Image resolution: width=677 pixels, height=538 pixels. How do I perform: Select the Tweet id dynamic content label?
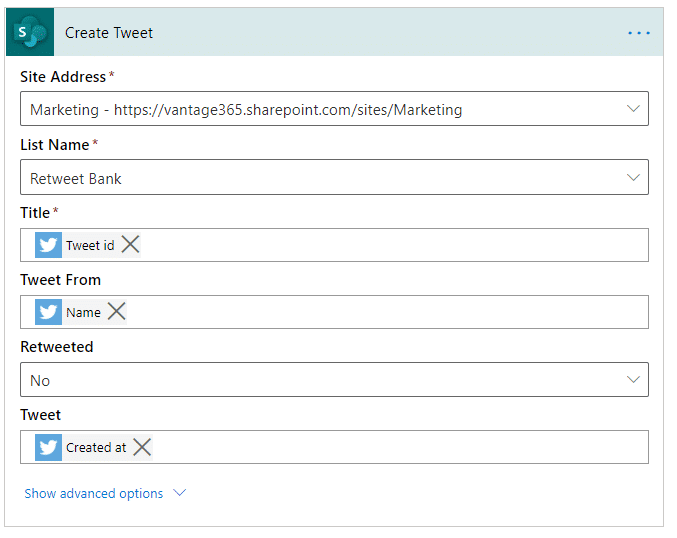click(x=90, y=245)
